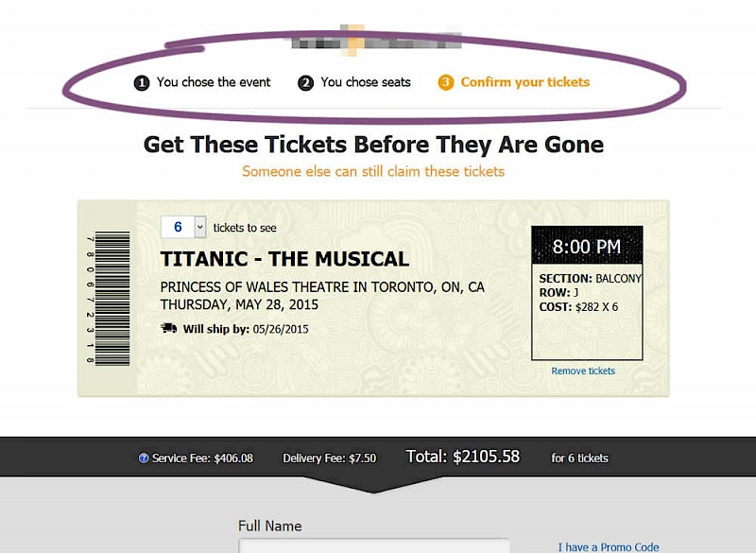Screen dimensions: 756x553
Task: Click the ticket barcode image
Action: 112,298
